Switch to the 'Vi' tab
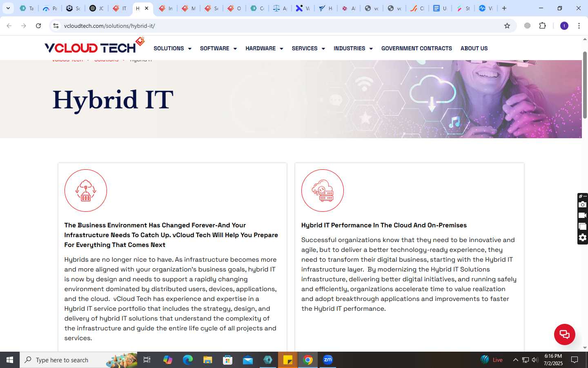 [x=486, y=8]
